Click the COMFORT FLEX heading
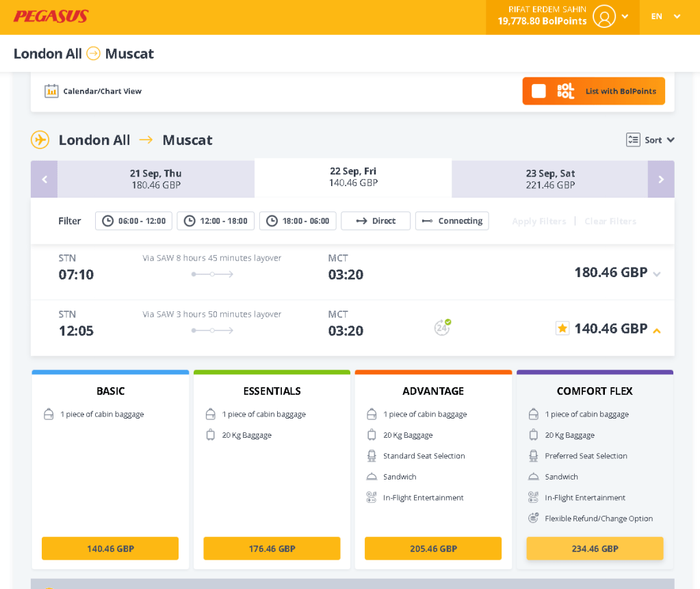The height and width of the screenshot is (589, 700). click(x=595, y=391)
